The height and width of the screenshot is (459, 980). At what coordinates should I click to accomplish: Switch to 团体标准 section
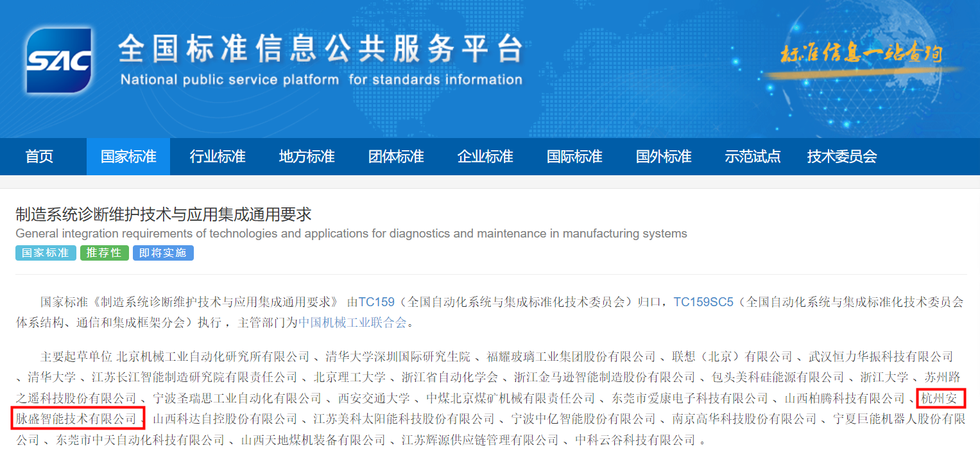pyautogui.click(x=396, y=157)
